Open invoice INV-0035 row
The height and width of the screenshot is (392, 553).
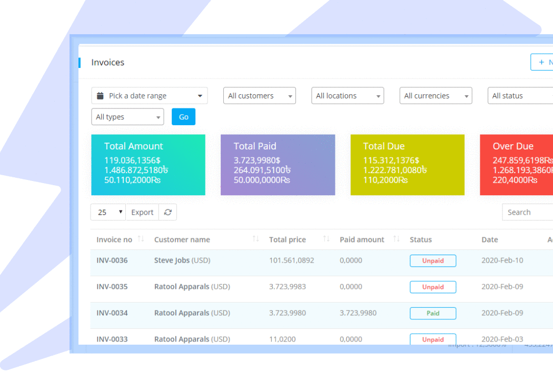click(112, 287)
